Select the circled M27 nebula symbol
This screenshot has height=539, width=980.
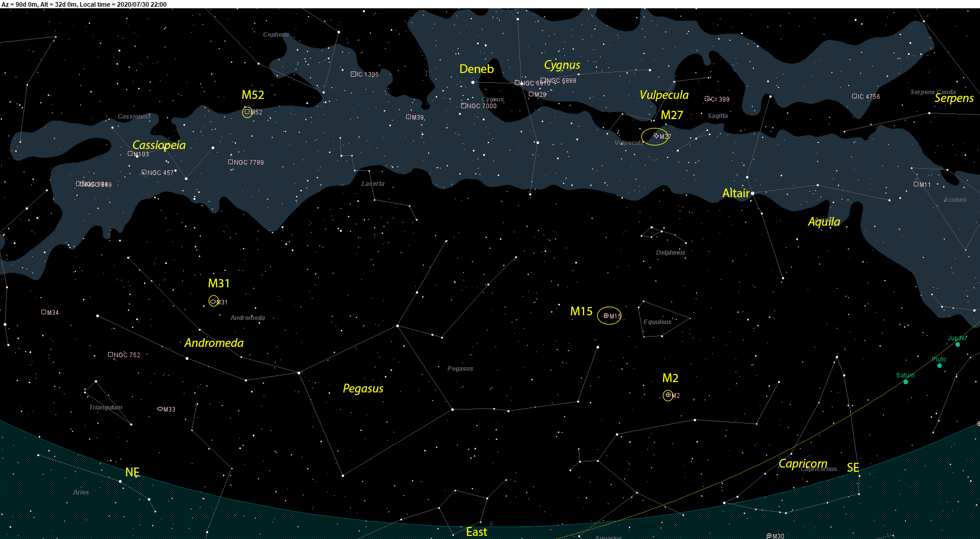point(656,136)
